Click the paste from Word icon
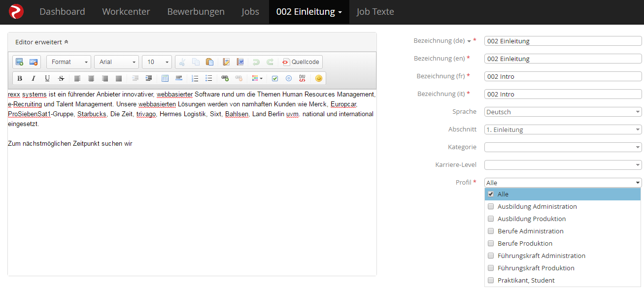The width and height of the screenshot is (644, 290). (x=240, y=62)
